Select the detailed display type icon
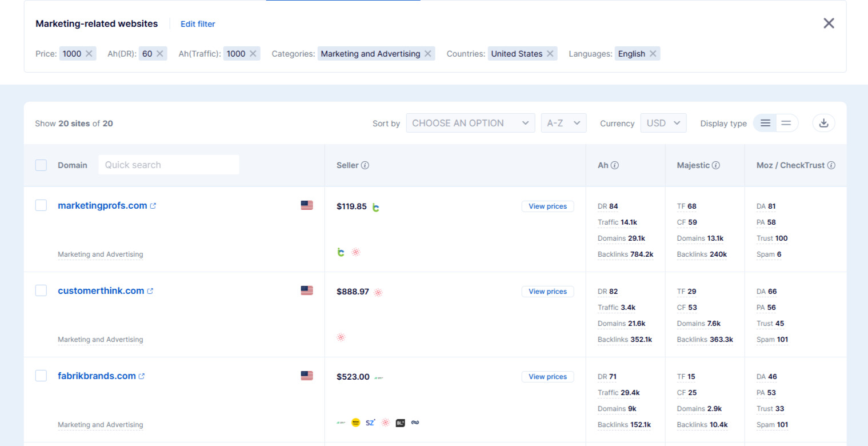Screen dimensions: 868x446 (765, 122)
